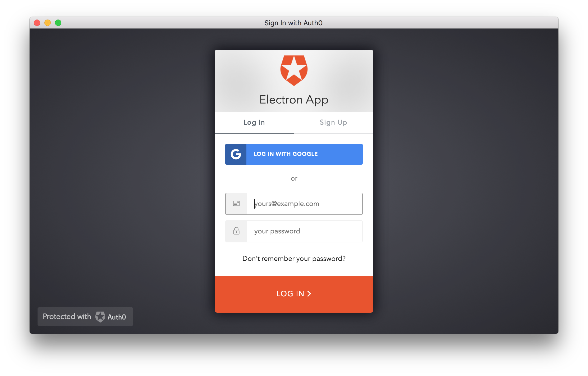
Task: Click the red LOG IN submit button
Action: point(293,293)
